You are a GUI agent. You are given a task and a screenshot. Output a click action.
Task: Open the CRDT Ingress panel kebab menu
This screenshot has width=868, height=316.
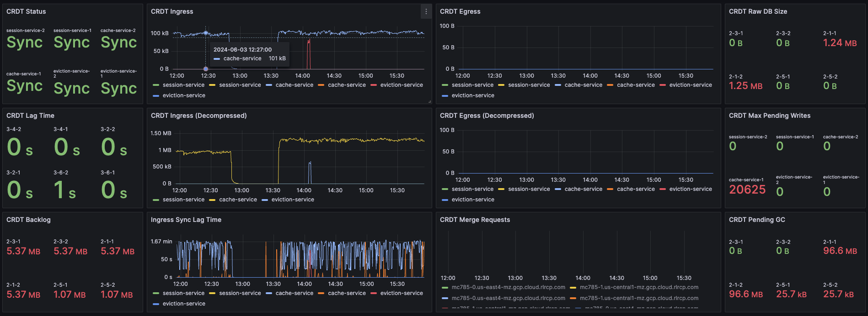[426, 12]
